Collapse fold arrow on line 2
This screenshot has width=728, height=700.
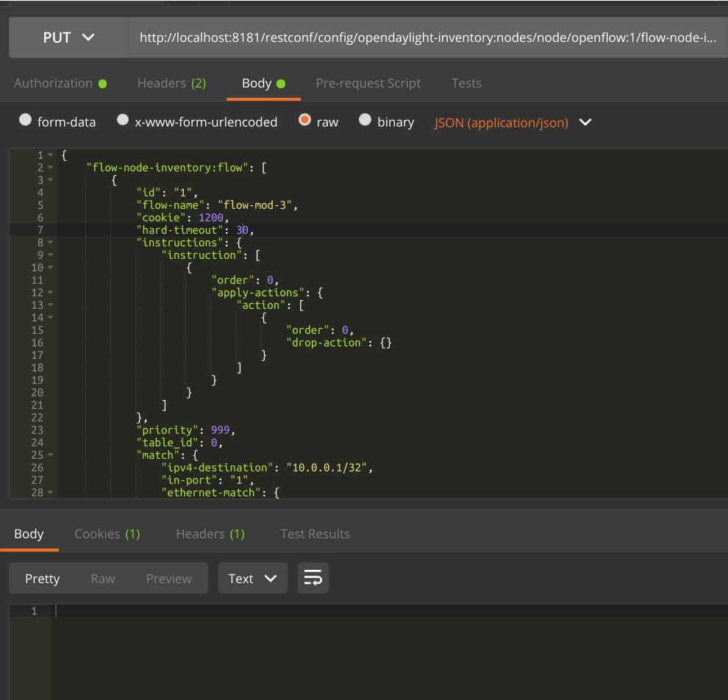(50, 168)
